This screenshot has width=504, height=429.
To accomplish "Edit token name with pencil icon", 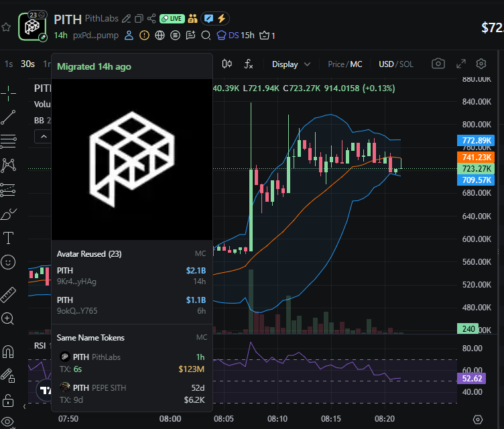I will (126, 19).
